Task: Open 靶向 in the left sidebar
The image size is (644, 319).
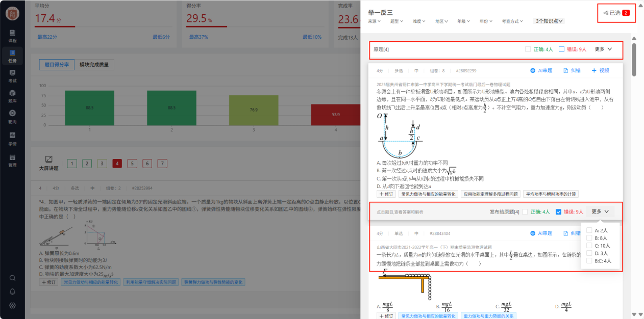Action: [12, 117]
